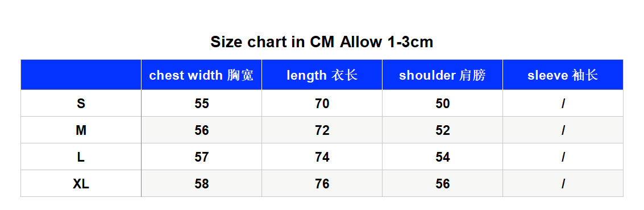The height and width of the screenshot is (210, 644).
Task: Select length value 72 in M row
Action: coord(322,130)
